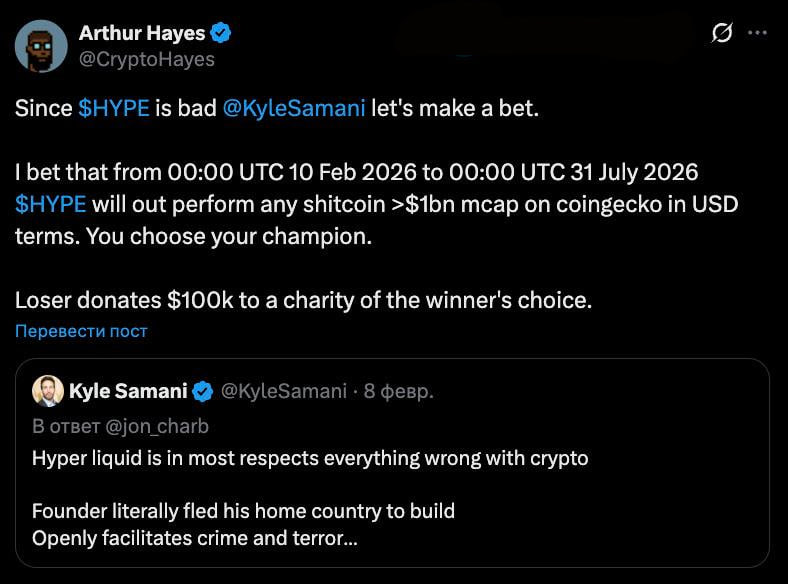Click the @KyleSamani handle in quoted header
The width and height of the screenshot is (788, 584).
coord(282,390)
